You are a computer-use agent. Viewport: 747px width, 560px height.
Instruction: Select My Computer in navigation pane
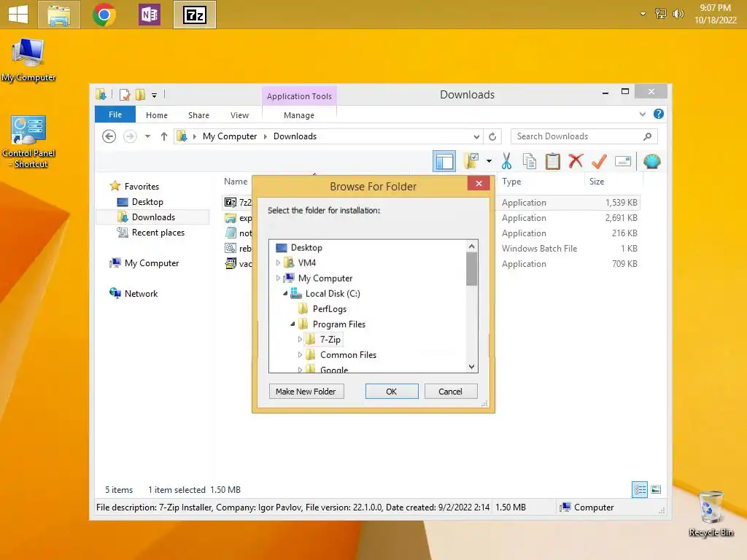click(x=152, y=262)
